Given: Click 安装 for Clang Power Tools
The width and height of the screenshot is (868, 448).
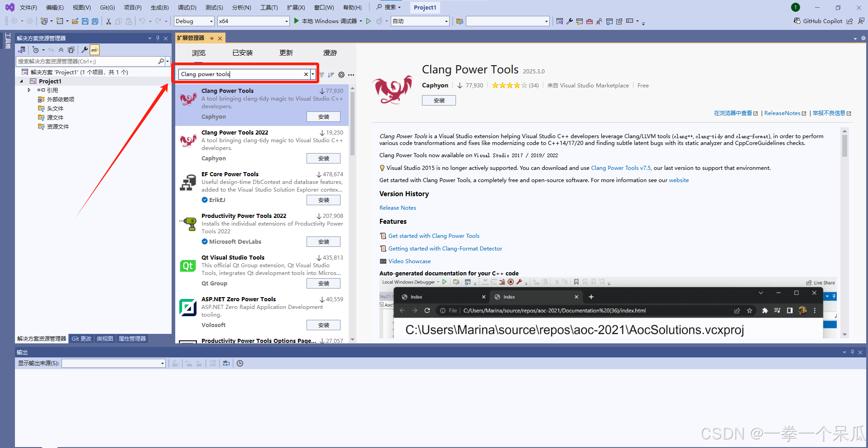Looking at the screenshot, I should coord(323,116).
